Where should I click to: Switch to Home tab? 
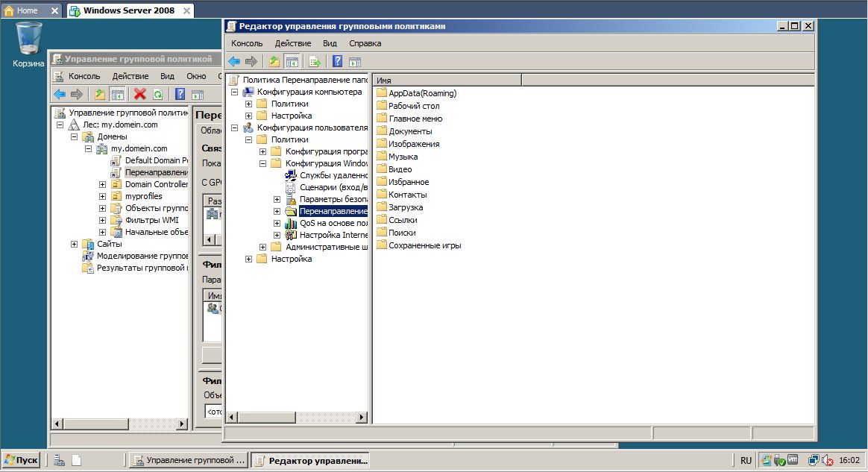click(31, 10)
